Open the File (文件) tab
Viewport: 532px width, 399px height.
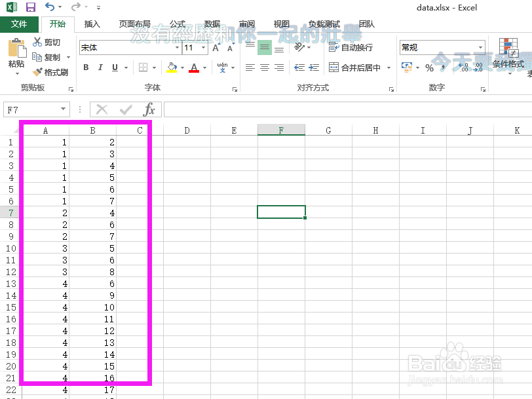(x=20, y=24)
